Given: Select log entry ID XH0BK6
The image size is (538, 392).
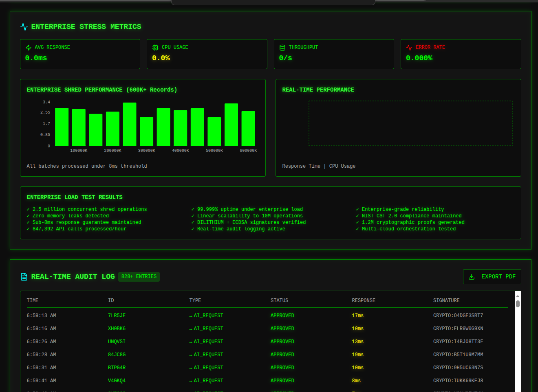Looking at the screenshot, I should 117,328.
